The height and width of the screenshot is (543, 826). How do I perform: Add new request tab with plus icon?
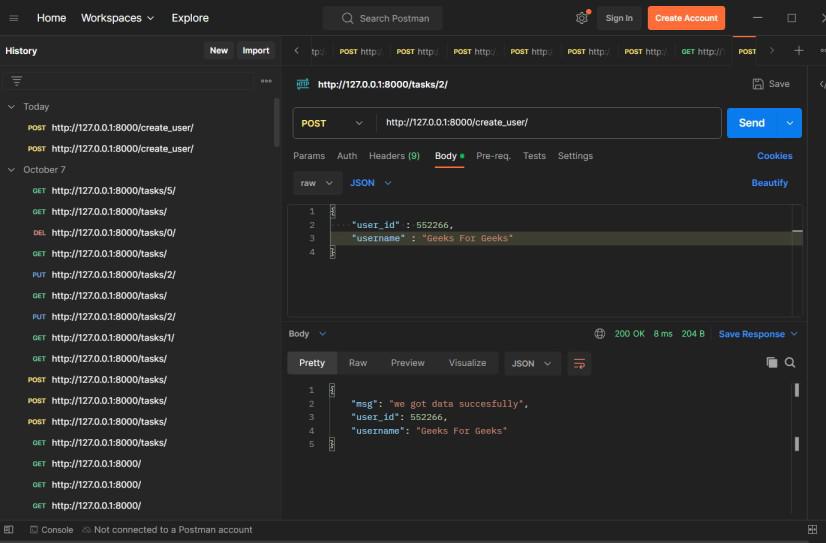tap(798, 51)
